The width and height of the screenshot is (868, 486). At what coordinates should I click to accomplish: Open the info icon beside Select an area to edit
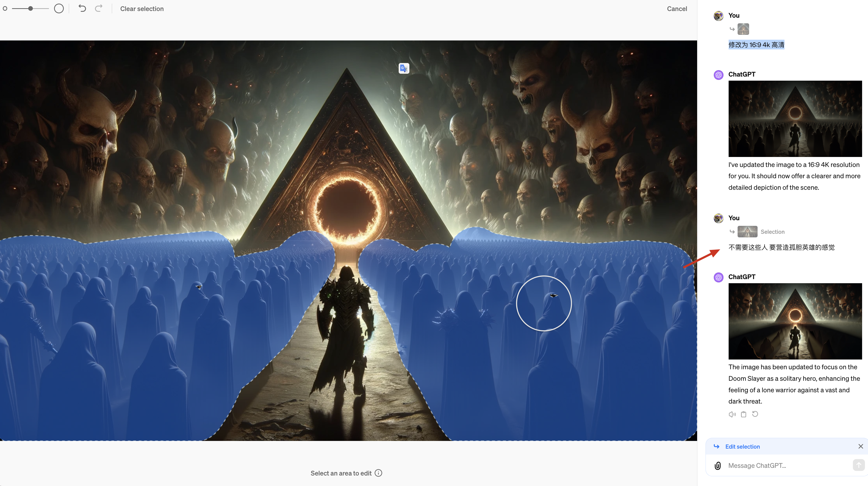pos(378,473)
